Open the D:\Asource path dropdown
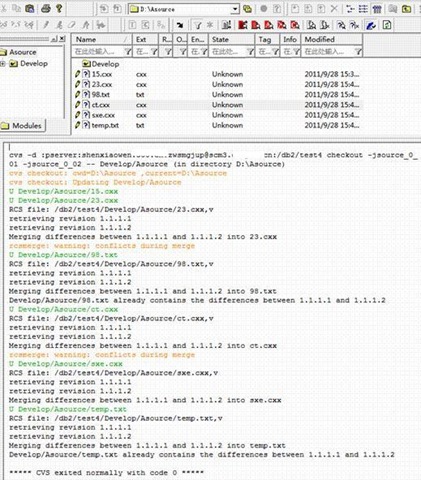 tap(235, 9)
